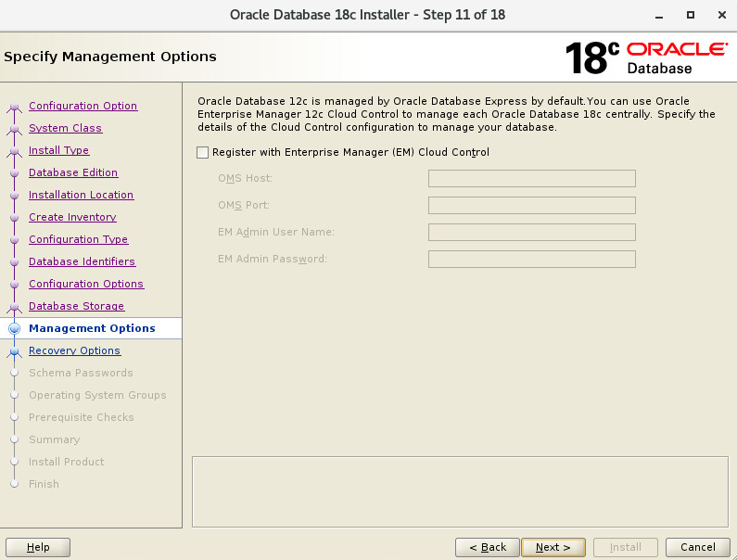Click the Configuration Type step bullet icon

(x=15, y=240)
